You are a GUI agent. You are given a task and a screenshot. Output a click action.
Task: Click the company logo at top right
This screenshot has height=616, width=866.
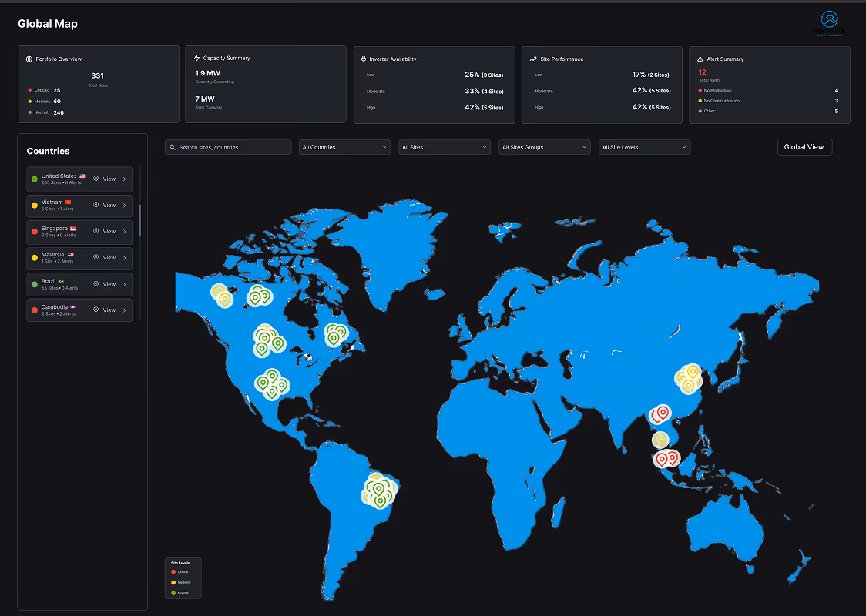click(829, 19)
